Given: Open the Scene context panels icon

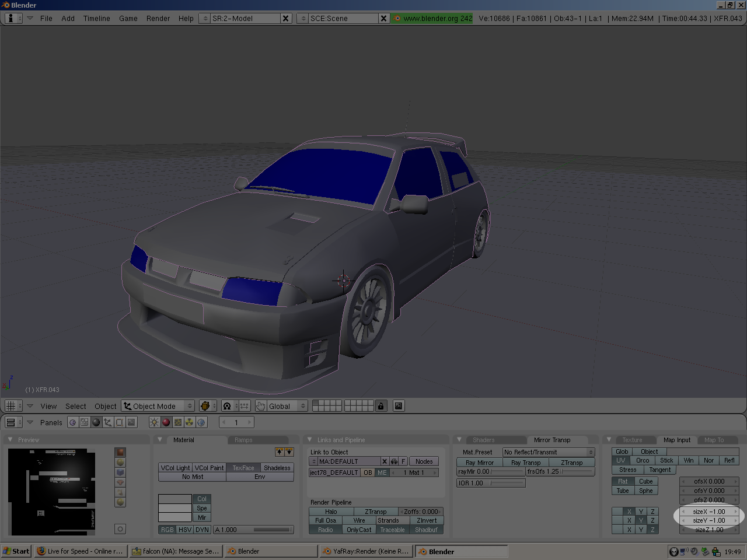Looking at the screenshot, I should click(x=131, y=422).
